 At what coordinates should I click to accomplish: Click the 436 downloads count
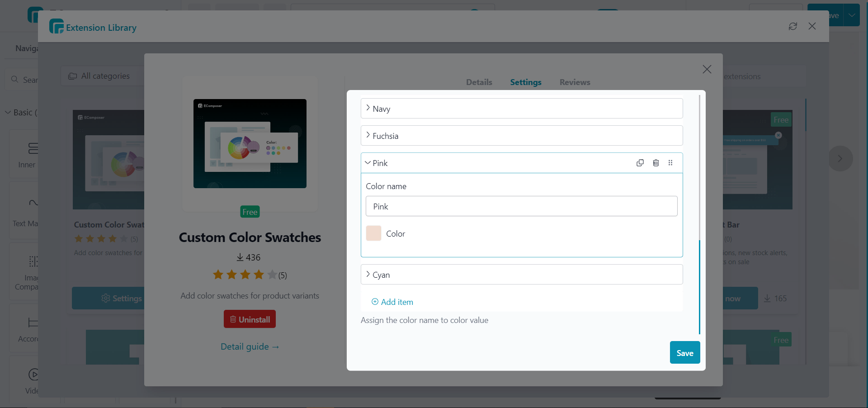pos(248,257)
